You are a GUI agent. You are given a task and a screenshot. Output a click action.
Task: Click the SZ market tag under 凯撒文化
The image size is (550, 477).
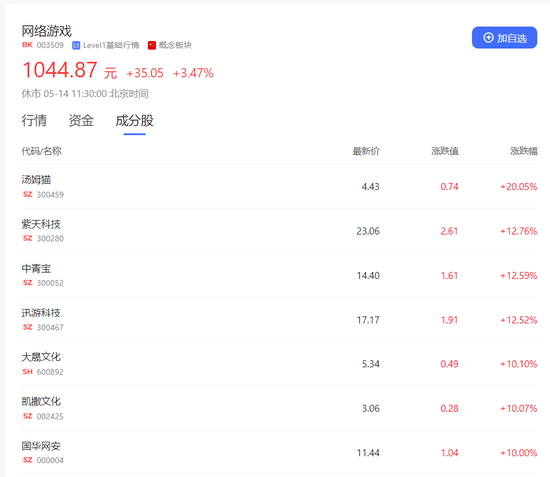pos(28,416)
